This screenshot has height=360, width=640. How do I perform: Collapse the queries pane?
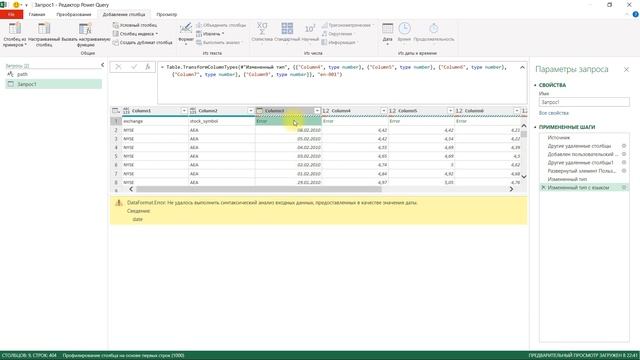pyautogui.click(x=102, y=65)
